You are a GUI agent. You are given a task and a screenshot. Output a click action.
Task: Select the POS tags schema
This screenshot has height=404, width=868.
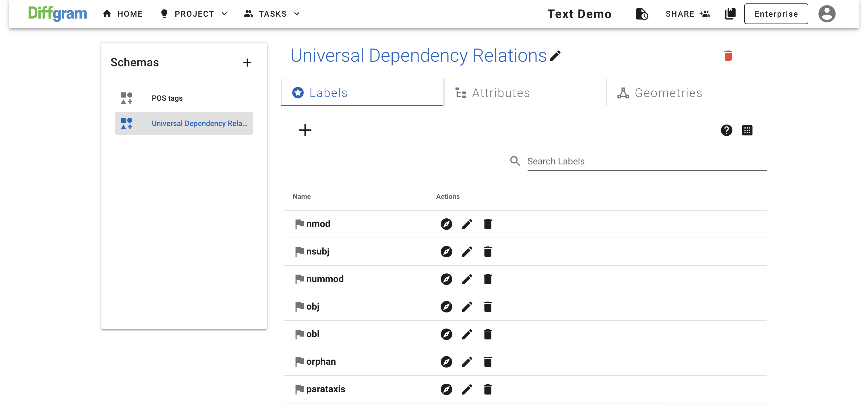(167, 98)
